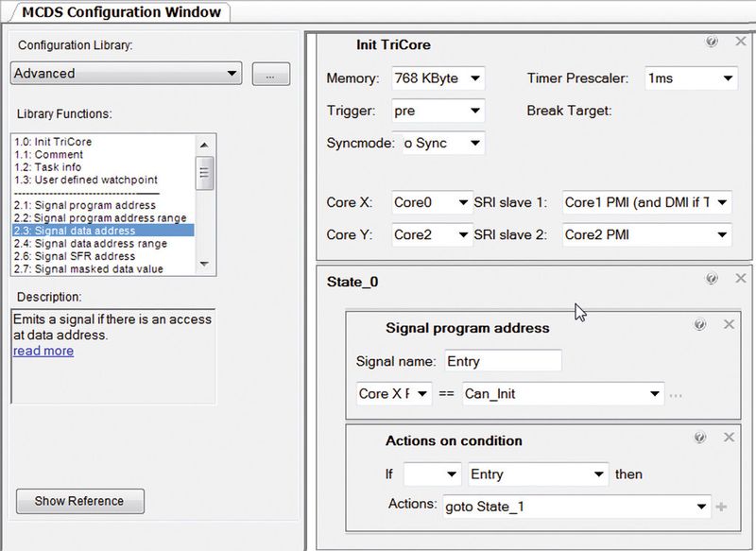Open Timer Prescaler 1ms dropdown
Screen dimensions: 756x551
(x=691, y=78)
